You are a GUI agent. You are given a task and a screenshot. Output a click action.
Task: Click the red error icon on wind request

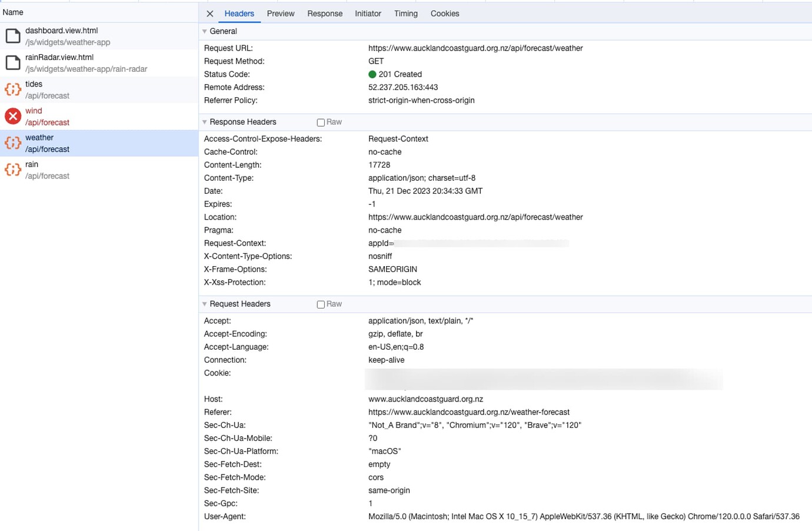[x=14, y=115]
